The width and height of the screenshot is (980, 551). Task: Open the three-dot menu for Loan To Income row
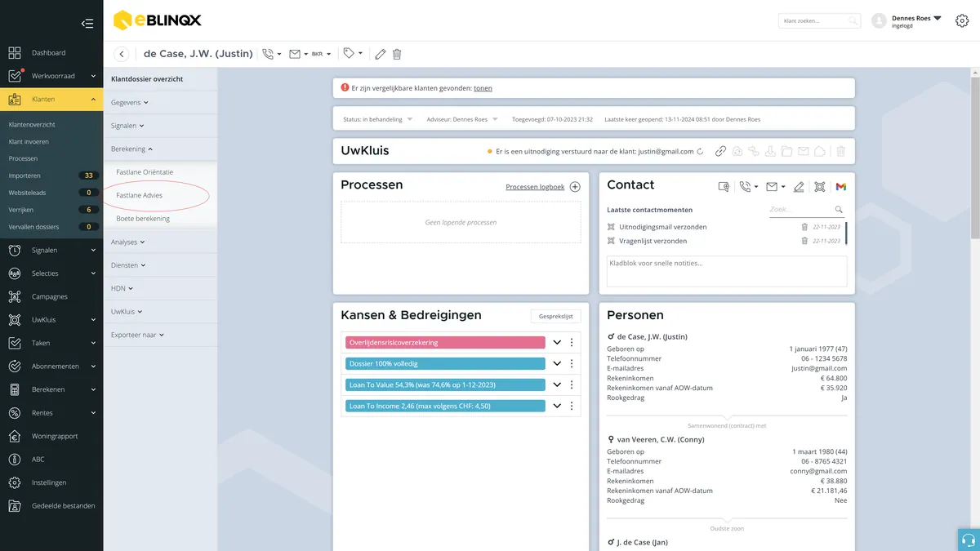(572, 406)
